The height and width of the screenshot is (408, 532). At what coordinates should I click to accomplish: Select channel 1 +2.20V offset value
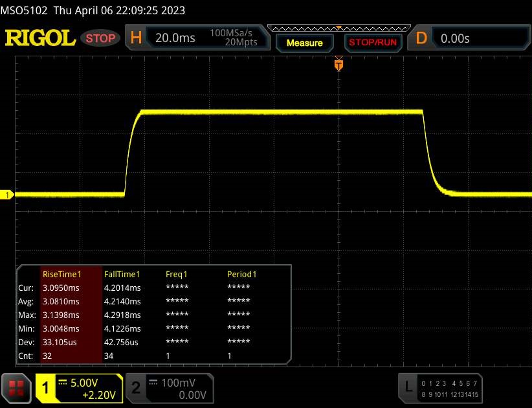pyautogui.click(x=99, y=395)
